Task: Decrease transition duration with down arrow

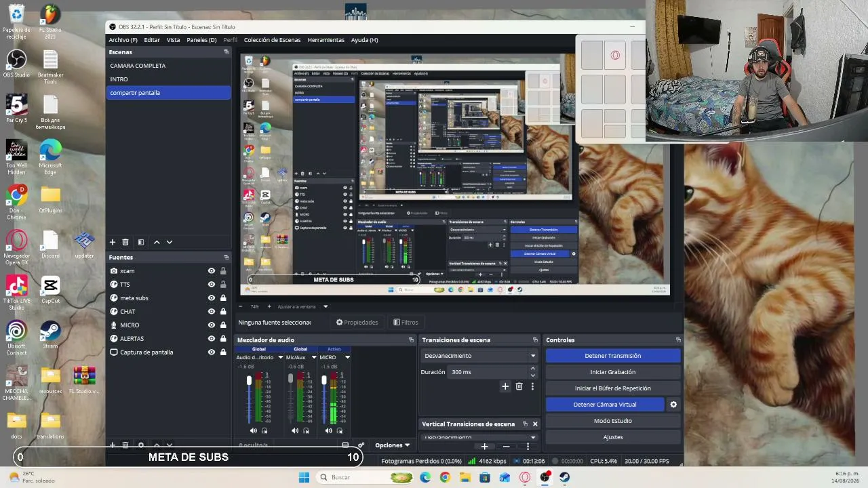Action: tap(533, 375)
